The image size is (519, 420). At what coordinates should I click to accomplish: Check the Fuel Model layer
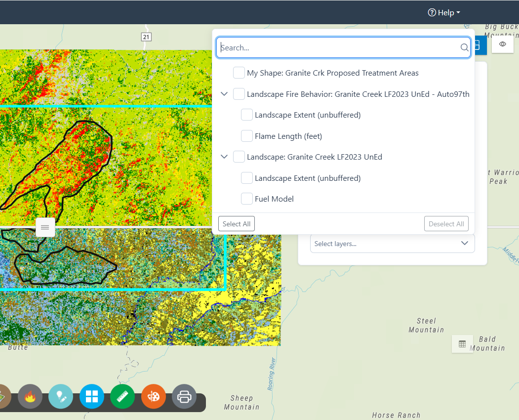click(x=247, y=199)
